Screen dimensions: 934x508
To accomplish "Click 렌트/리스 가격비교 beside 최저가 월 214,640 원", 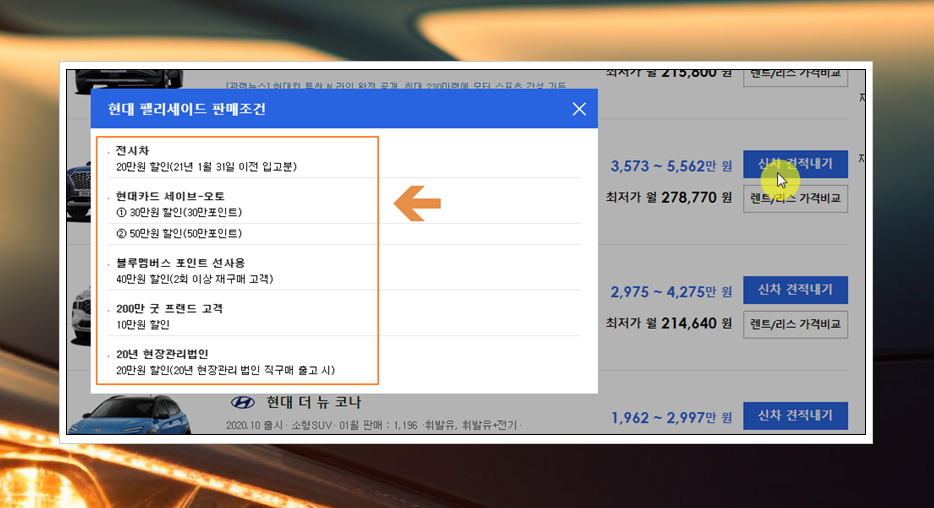I will click(x=795, y=325).
